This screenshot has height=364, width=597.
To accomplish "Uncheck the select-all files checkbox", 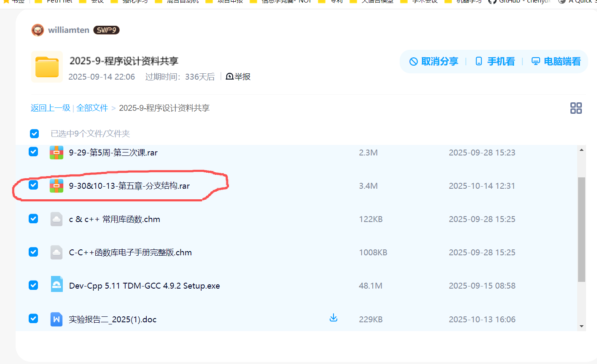I will (x=35, y=134).
